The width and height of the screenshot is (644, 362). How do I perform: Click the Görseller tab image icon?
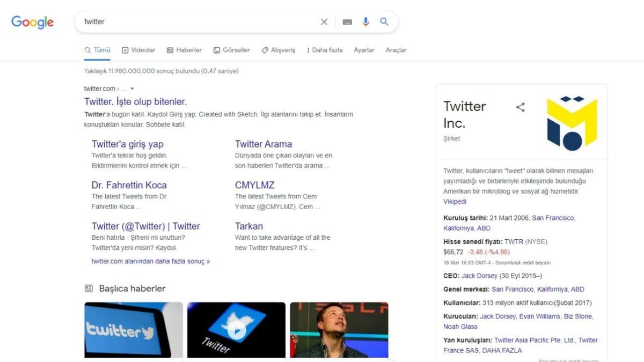pos(216,49)
